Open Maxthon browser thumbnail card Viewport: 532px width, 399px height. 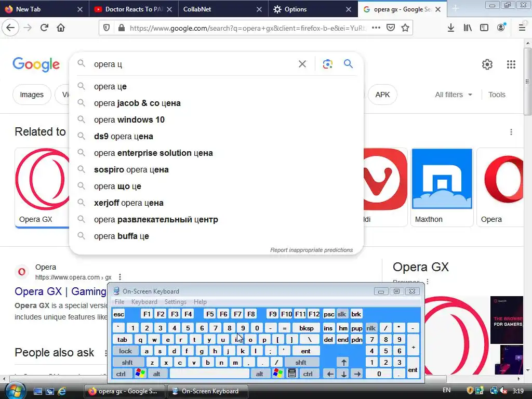coord(442,187)
